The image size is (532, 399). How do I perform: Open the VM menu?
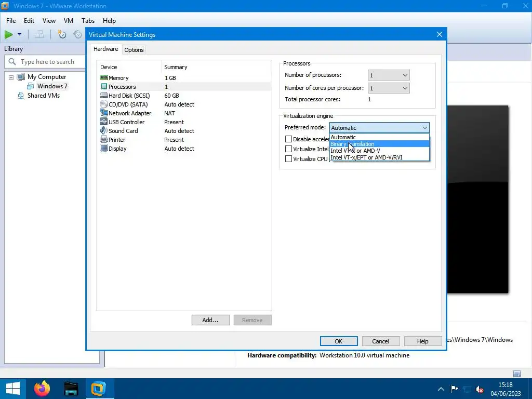(69, 21)
